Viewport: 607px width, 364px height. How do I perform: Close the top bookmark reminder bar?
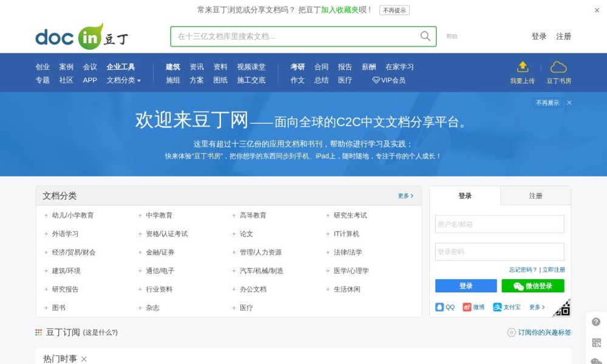pyautogui.click(x=597, y=10)
